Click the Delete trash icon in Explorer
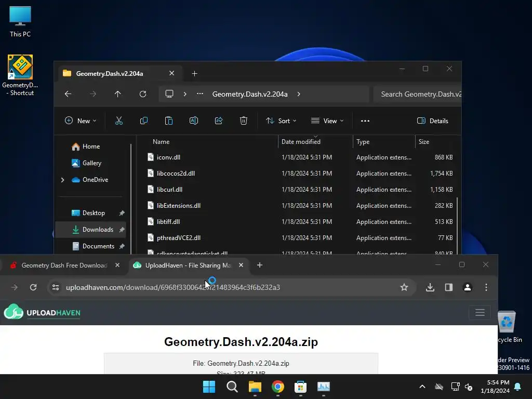 point(244,121)
